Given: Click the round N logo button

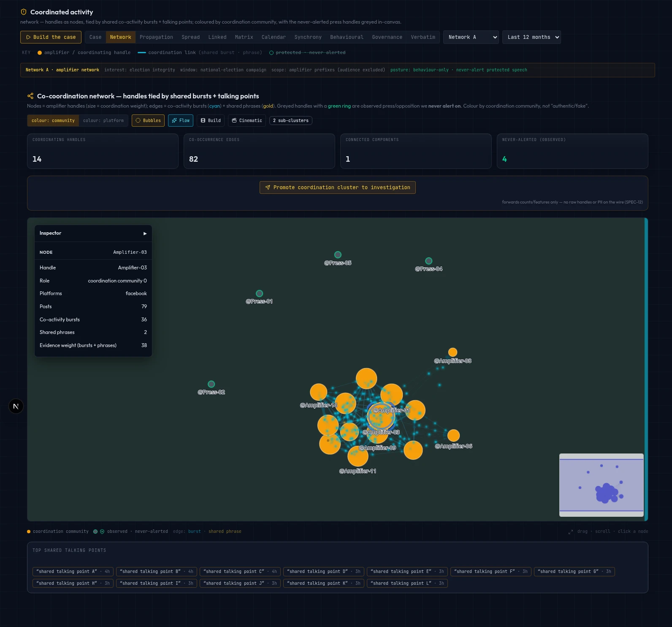Looking at the screenshot, I should tap(16, 406).
